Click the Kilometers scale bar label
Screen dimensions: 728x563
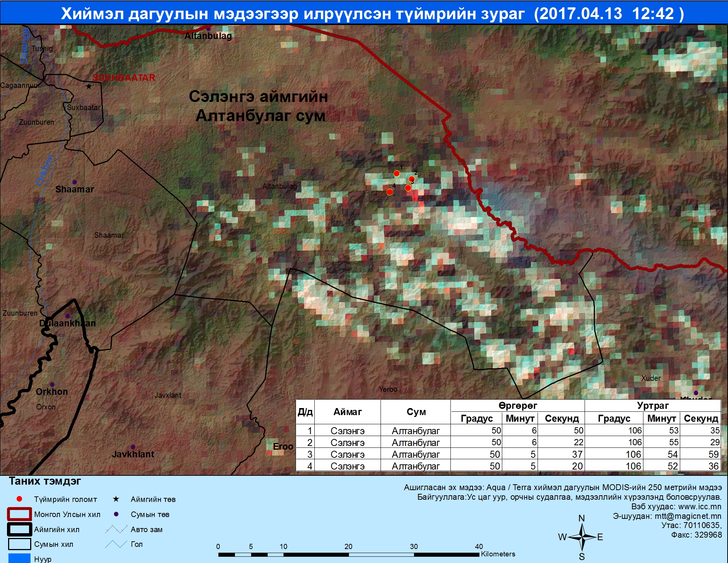[x=498, y=554]
